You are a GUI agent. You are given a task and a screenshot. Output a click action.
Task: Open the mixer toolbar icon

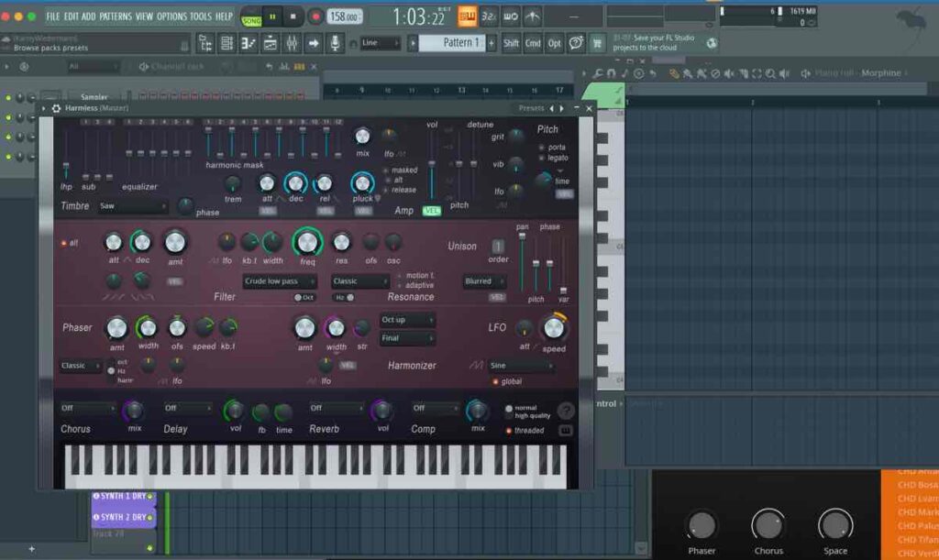click(x=292, y=43)
